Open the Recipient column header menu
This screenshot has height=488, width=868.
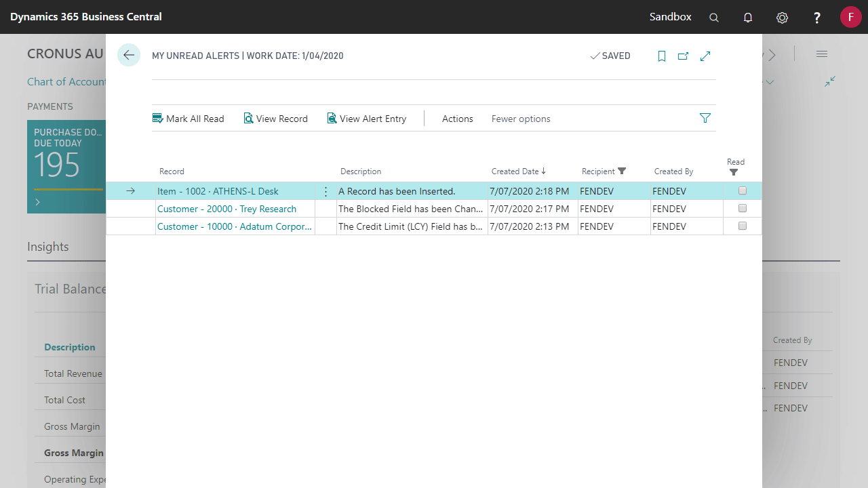pyautogui.click(x=598, y=171)
